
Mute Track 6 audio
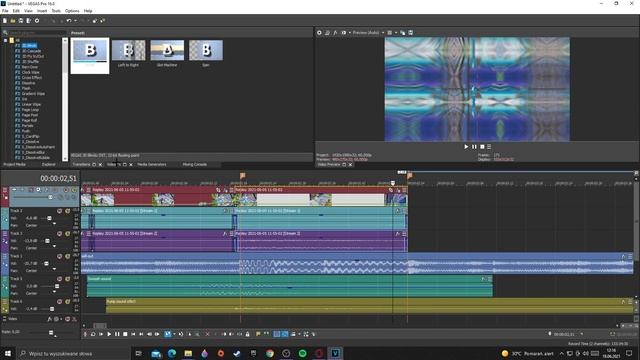tap(60, 302)
